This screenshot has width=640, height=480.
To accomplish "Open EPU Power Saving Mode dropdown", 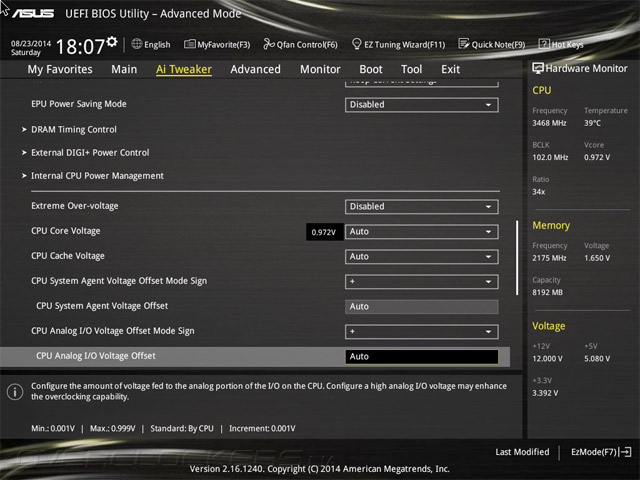I will (x=422, y=105).
